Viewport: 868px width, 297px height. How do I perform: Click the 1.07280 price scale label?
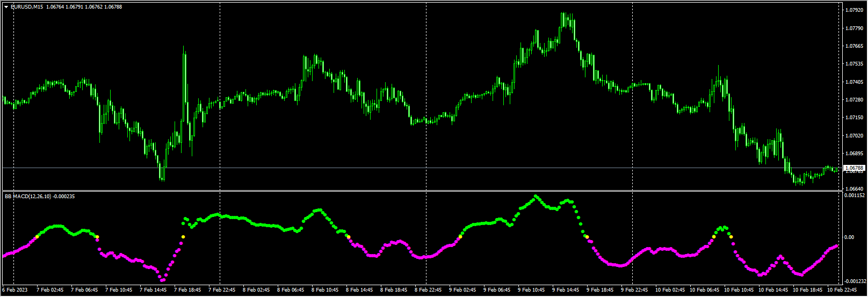coord(853,100)
